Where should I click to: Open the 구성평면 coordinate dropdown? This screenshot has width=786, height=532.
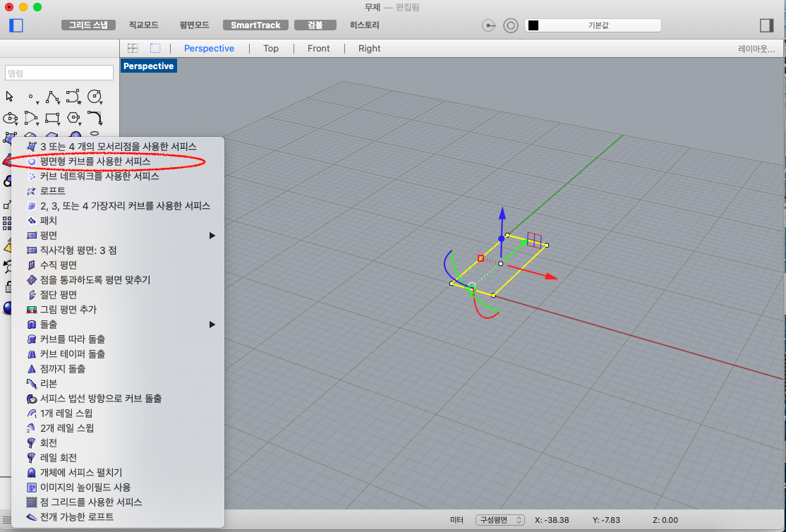(500, 520)
